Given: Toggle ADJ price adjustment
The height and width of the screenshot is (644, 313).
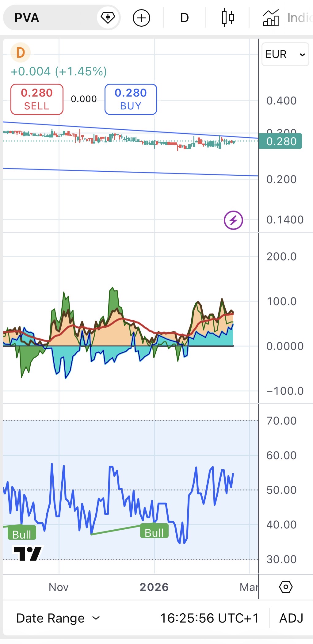Looking at the screenshot, I should pyautogui.click(x=291, y=618).
